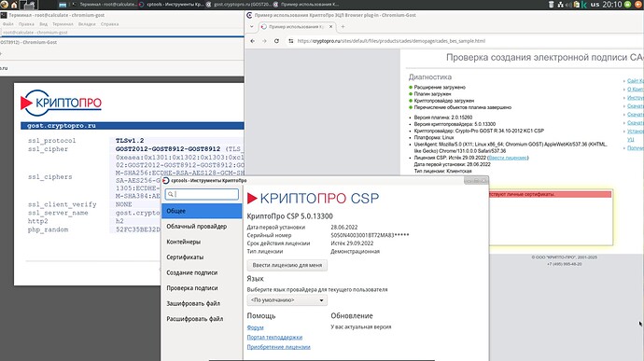Reload the cryptopro.ru demo page
The height and width of the screenshot is (361, 644).
(276, 41)
